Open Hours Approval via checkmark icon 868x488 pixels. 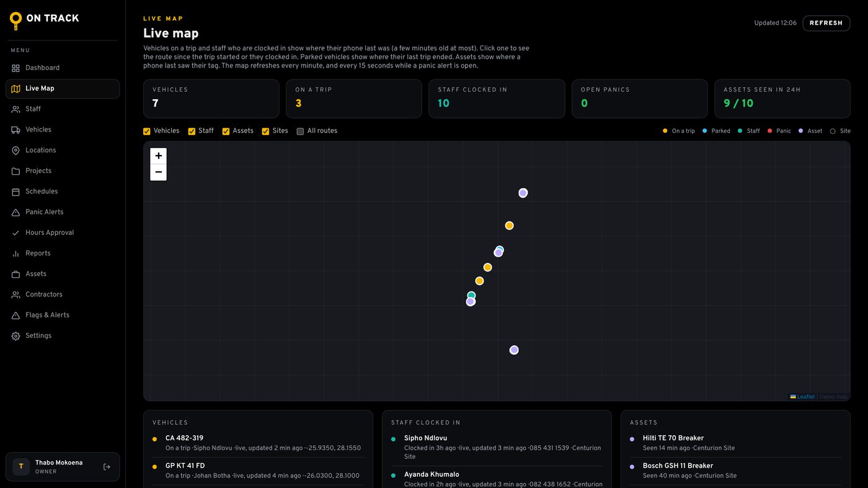(x=15, y=233)
